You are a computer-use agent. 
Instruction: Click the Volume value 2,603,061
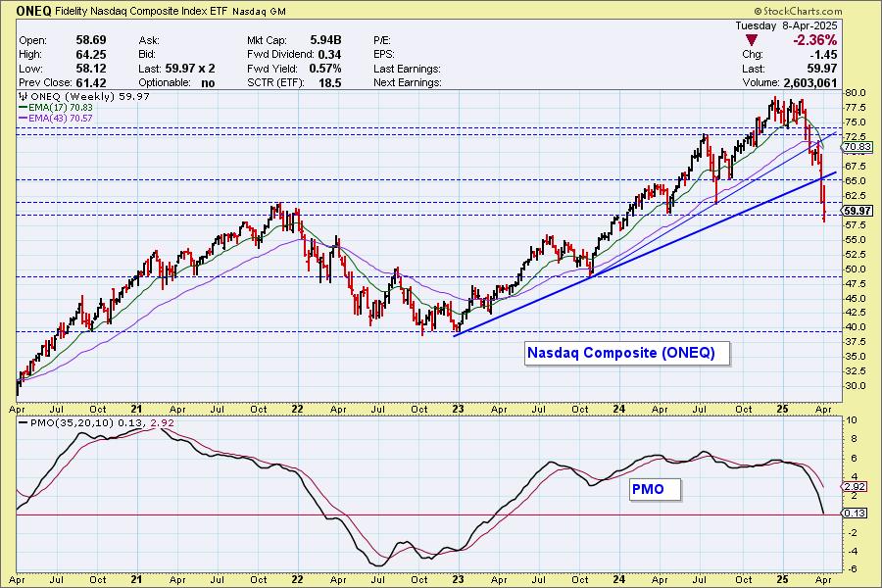tap(809, 82)
